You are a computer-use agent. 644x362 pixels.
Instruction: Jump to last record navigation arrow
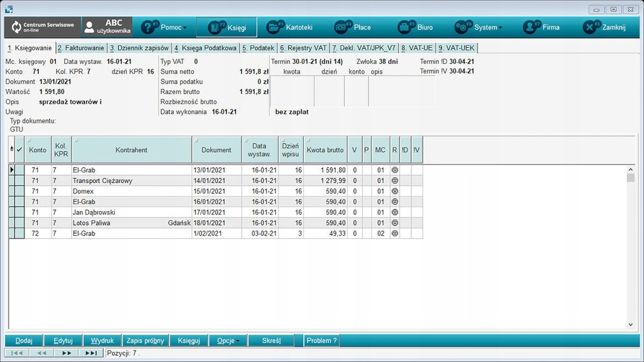tap(91, 353)
